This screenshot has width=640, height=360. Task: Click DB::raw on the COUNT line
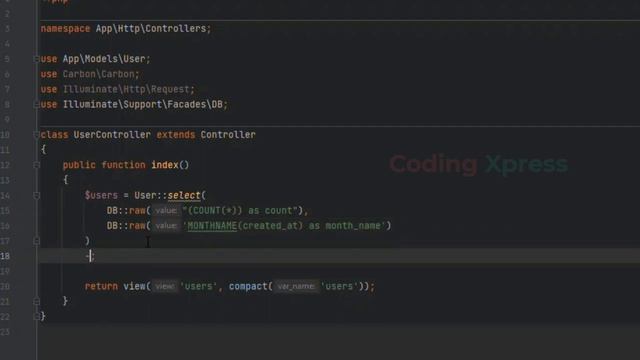click(x=126, y=211)
